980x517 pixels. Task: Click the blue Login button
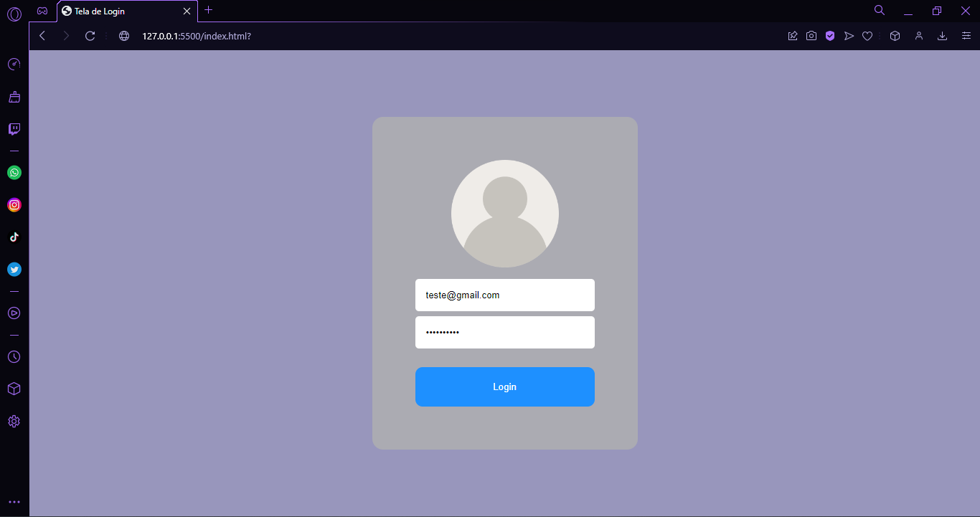coord(504,386)
